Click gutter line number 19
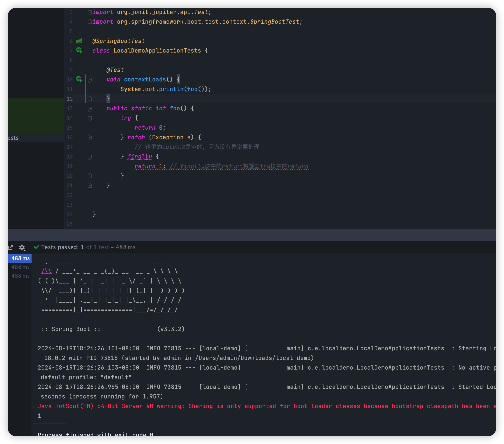This screenshot has width=504, height=444. 70,166
